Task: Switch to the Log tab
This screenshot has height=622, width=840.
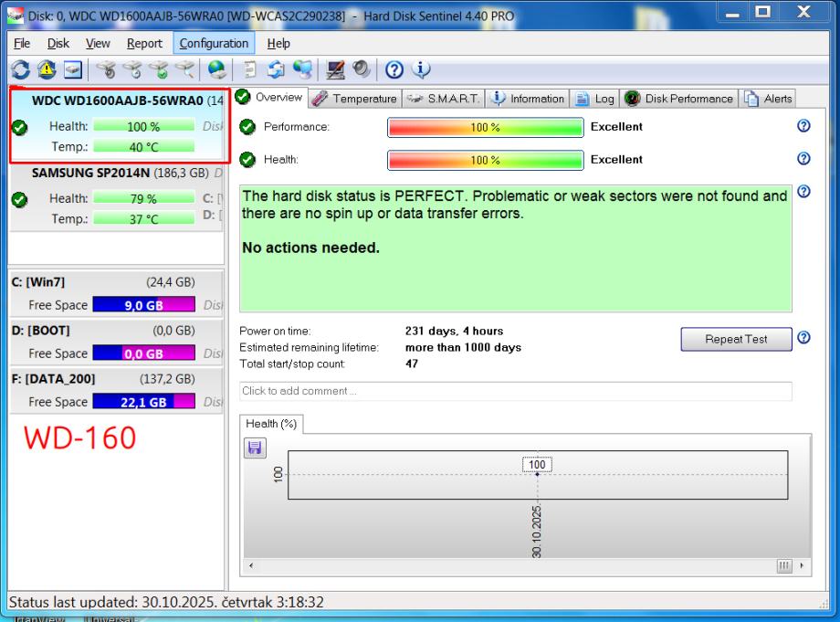Action: tap(594, 99)
